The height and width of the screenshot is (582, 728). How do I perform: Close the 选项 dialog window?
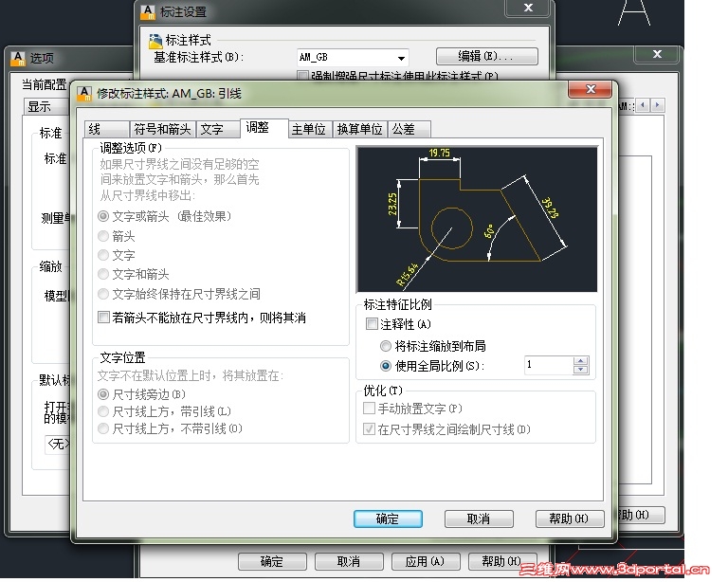pos(658,54)
